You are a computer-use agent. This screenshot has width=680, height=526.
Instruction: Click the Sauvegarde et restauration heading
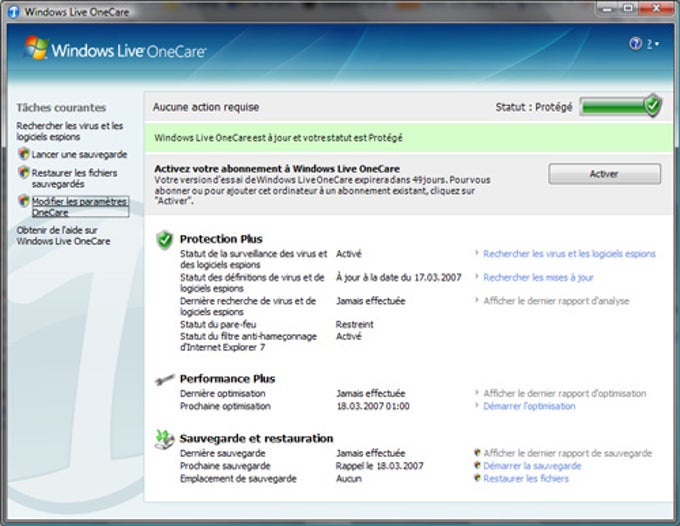click(256, 438)
